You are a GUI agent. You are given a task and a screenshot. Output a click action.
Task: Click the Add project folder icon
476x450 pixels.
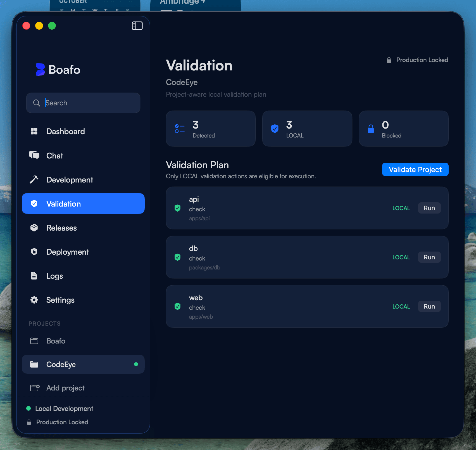35,388
